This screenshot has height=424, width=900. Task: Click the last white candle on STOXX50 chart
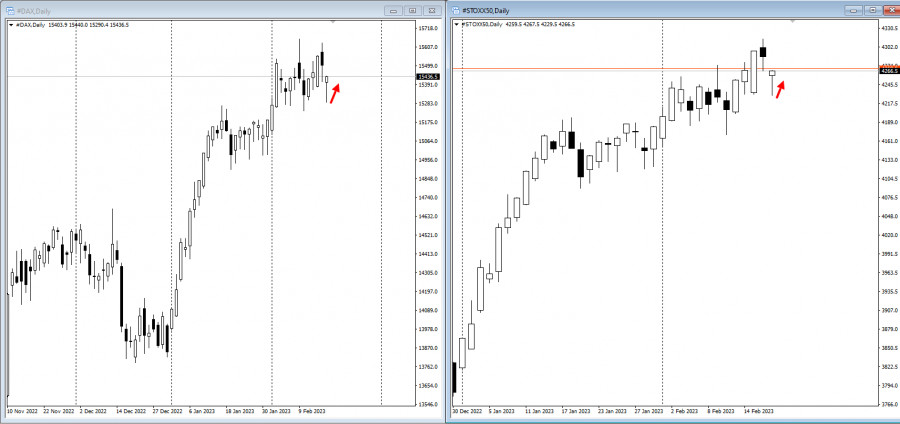[x=772, y=73]
